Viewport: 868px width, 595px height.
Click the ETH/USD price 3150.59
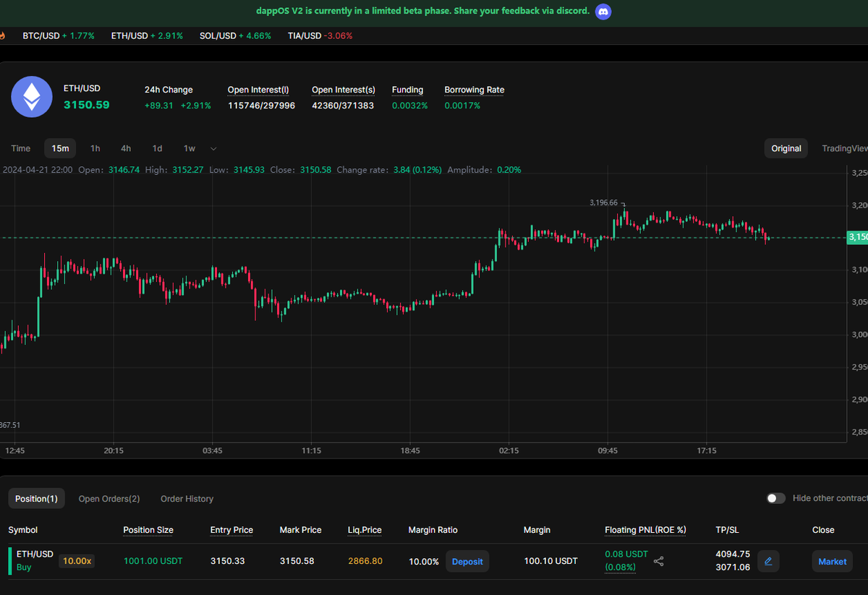click(87, 105)
